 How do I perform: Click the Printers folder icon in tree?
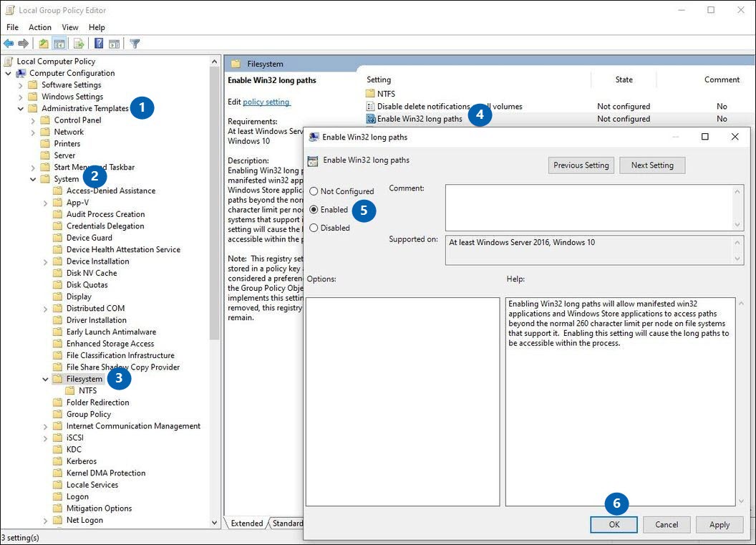tap(45, 144)
